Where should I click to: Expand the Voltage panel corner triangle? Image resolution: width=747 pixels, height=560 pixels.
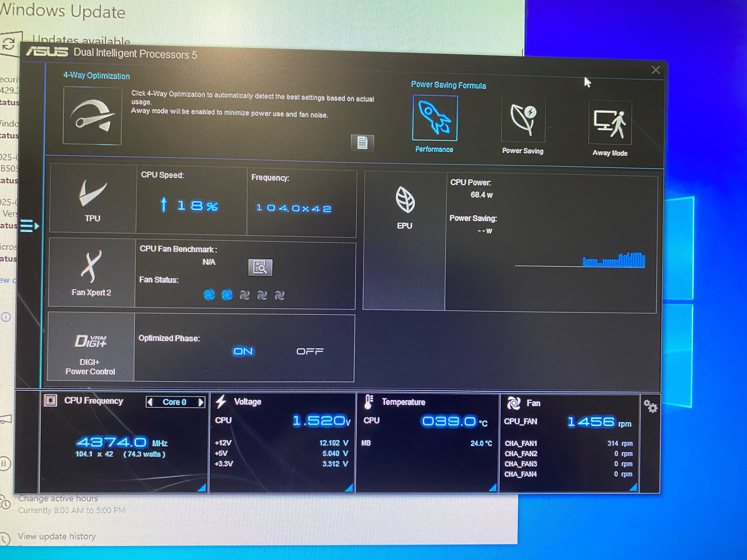coord(349,487)
